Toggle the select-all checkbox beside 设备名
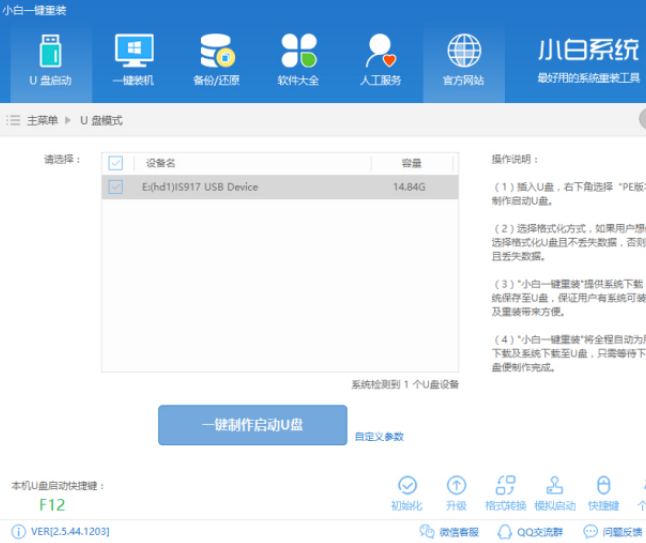 click(115, 163)
